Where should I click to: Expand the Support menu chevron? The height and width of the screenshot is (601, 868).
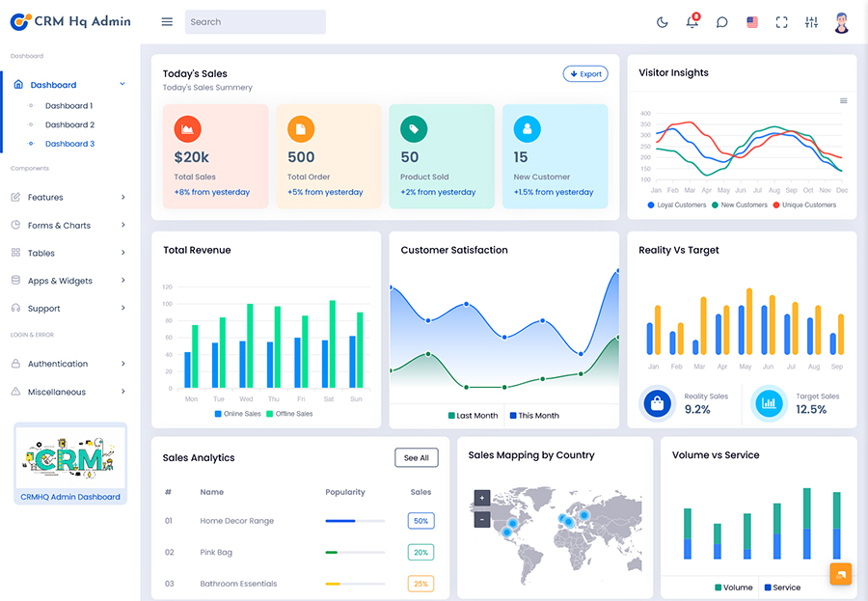click(x=122, y=308)
